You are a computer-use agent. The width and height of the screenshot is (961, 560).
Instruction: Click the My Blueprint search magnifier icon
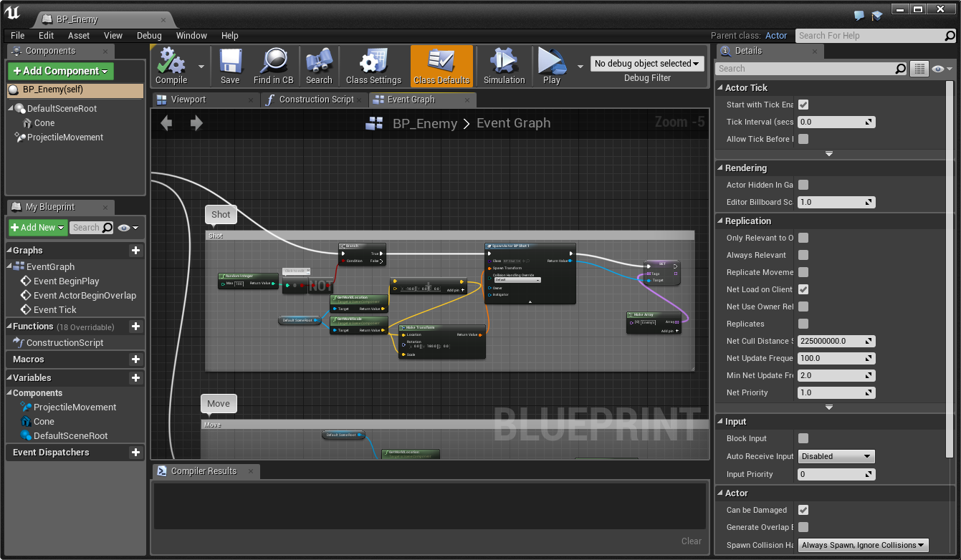pos(107,228)
